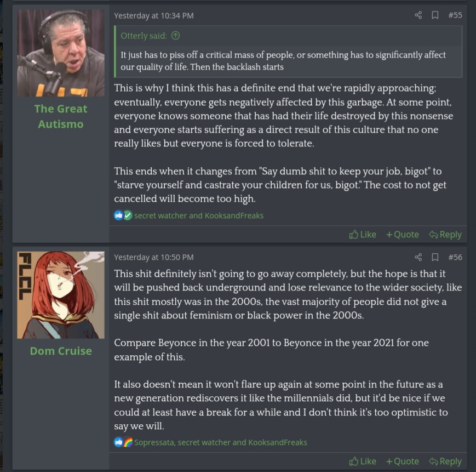Reply to Dom Cruise's post
The height and width of the screenshot is (472, 476).
pos(445,461)
